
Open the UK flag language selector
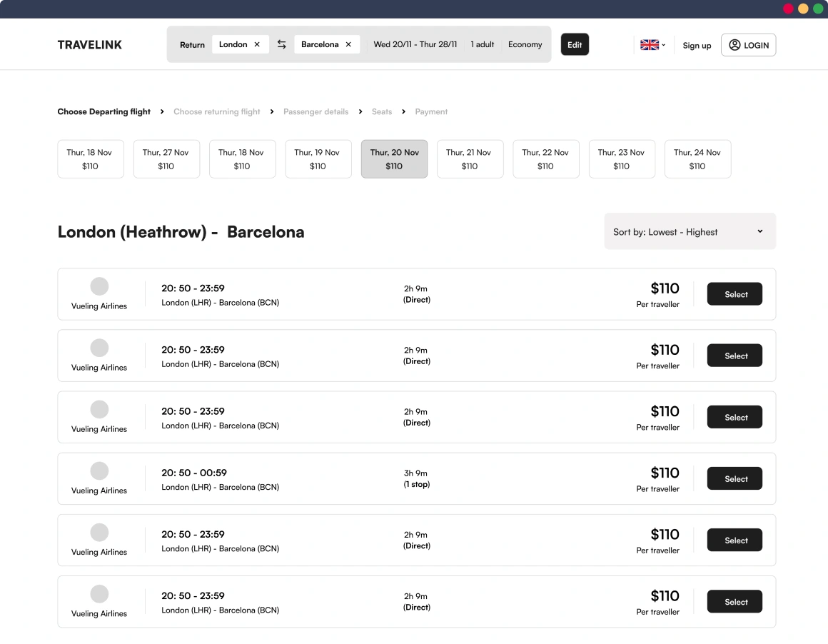(652, 45)
